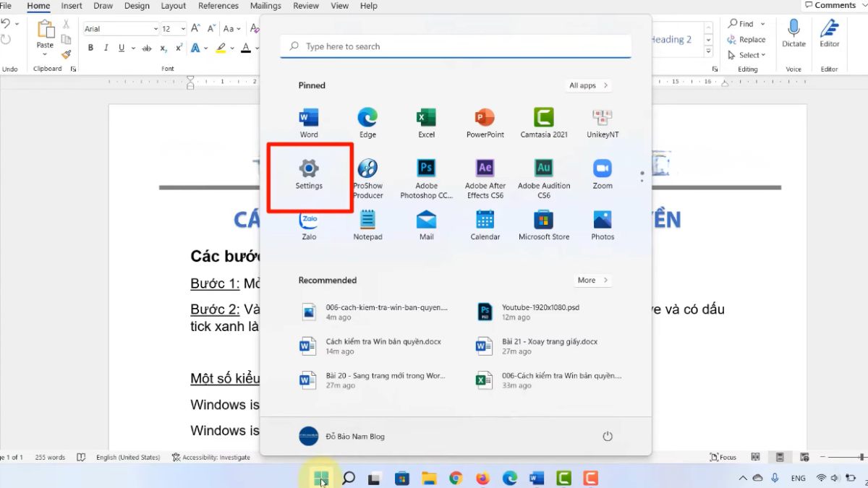The image size is (868, 488).
Task: Toggle Italic formatting in Word
Action: [106, 48]
